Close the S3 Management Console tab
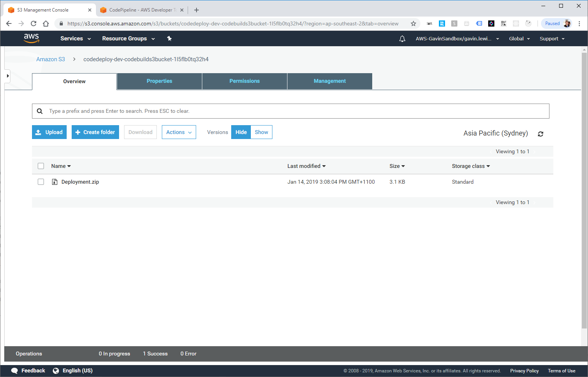 click(89, 10)
